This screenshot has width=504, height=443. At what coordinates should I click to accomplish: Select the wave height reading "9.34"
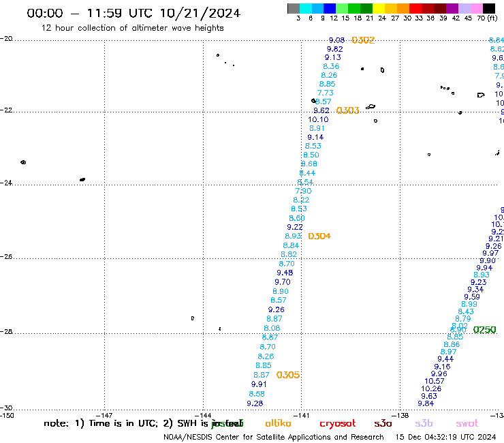[x=475, y=290]
